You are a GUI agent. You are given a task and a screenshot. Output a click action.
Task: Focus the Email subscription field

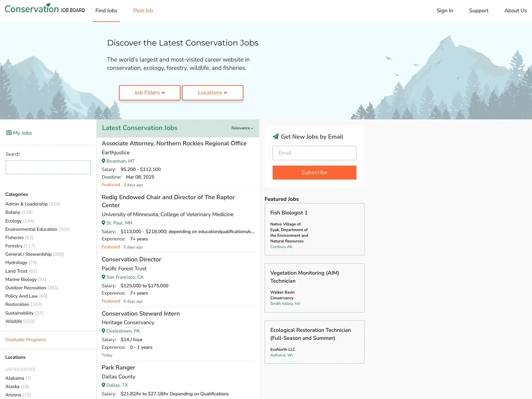315,153
